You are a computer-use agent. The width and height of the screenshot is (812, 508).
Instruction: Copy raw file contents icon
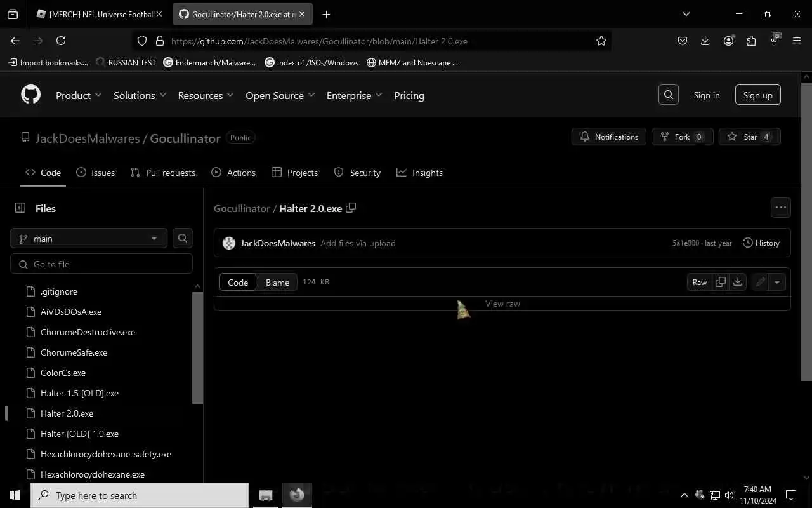tap(721, 282)
